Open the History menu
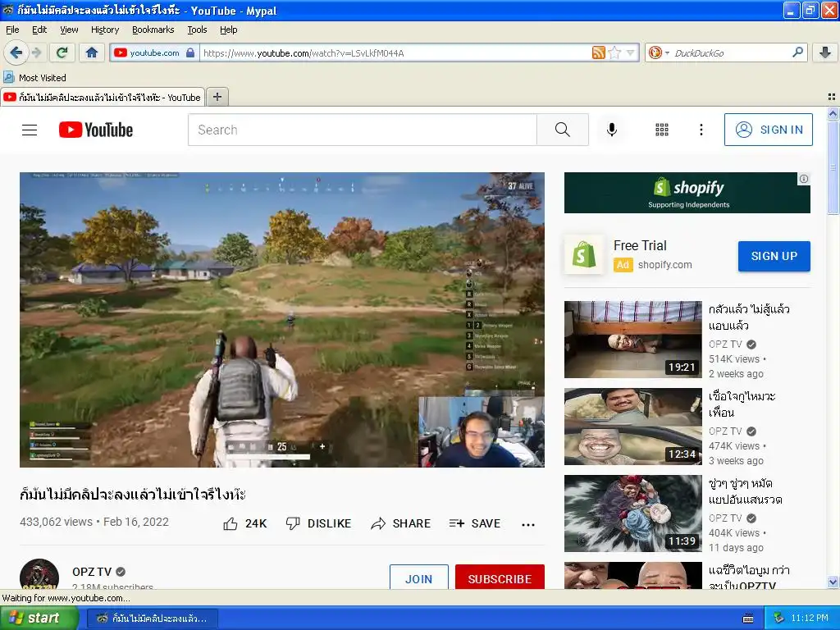Viewport: 840px width, 630px height. point(104,30)
